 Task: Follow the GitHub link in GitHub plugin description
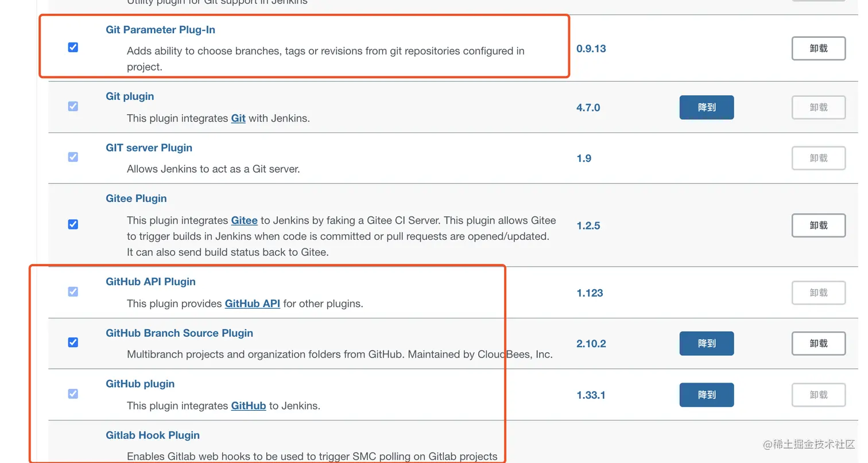click(249, 406)
